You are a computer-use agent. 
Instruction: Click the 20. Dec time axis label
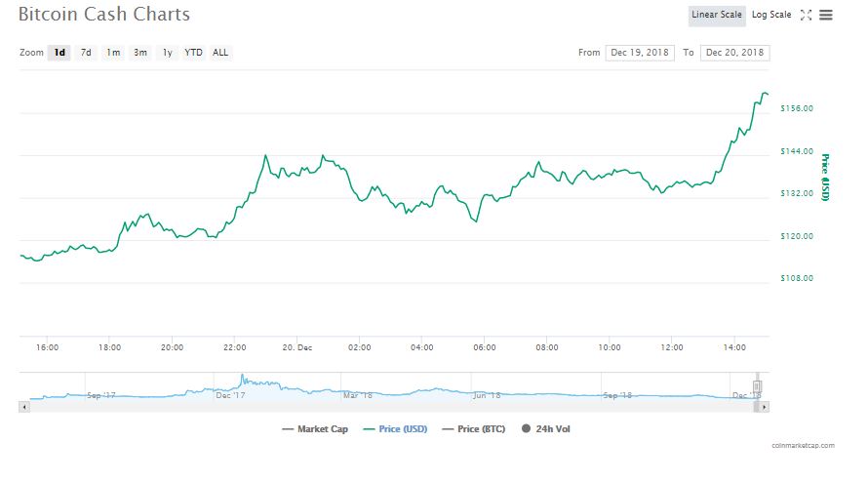297,347
